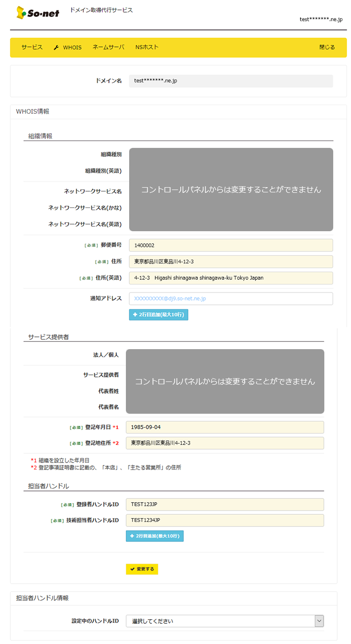Add second row under 通知アドレス
This screenshot has width=351, height=644.
[x=159, y=315]
